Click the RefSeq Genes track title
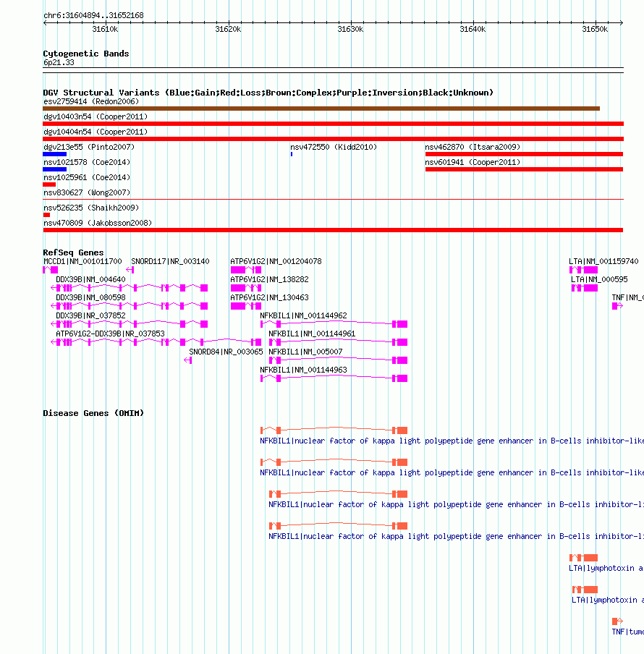The height and width of the screenshot is (654, 644). tap(73, 252)
